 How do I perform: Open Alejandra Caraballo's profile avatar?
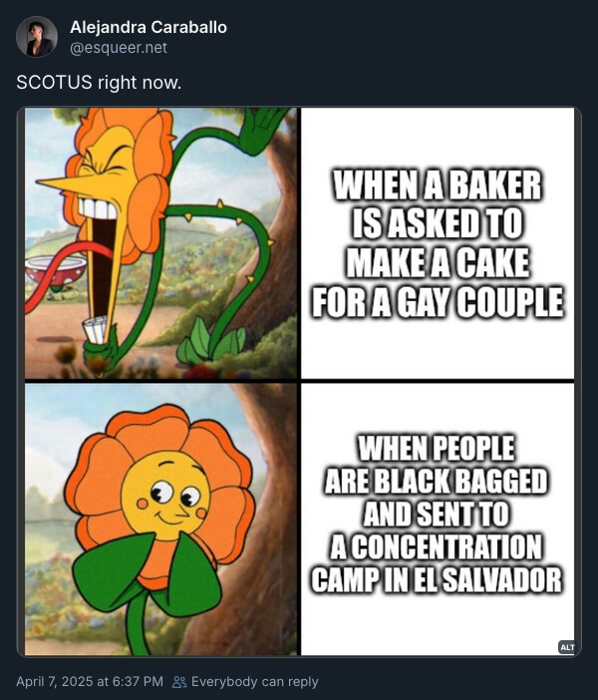(37, 37)
